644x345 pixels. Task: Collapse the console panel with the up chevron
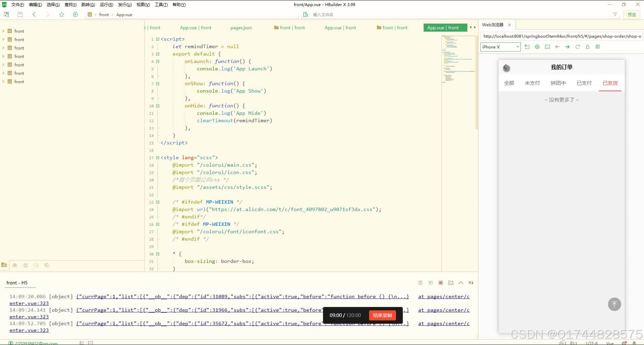point(461,283)
